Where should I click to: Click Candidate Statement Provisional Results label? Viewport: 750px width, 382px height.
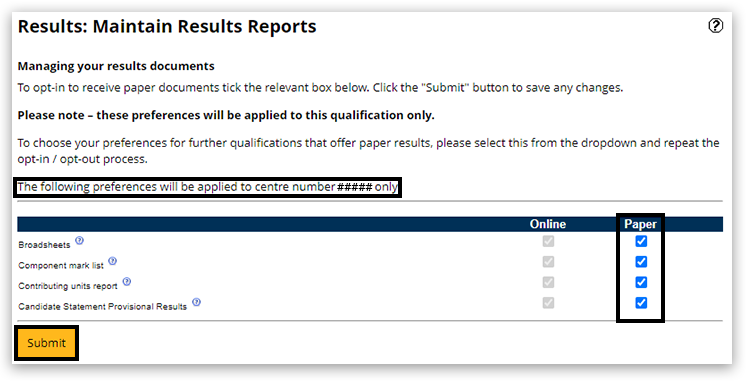[102, 306]
